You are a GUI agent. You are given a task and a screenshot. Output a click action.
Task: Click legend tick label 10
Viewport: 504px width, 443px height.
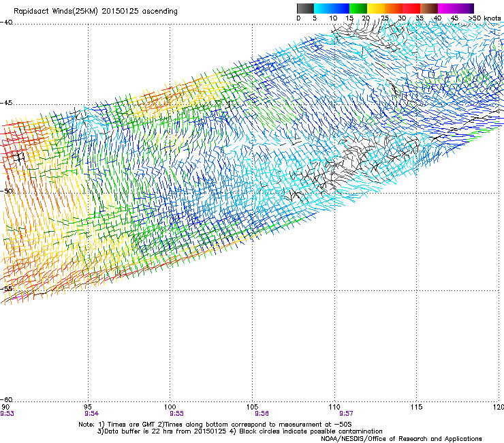(333, 18)
